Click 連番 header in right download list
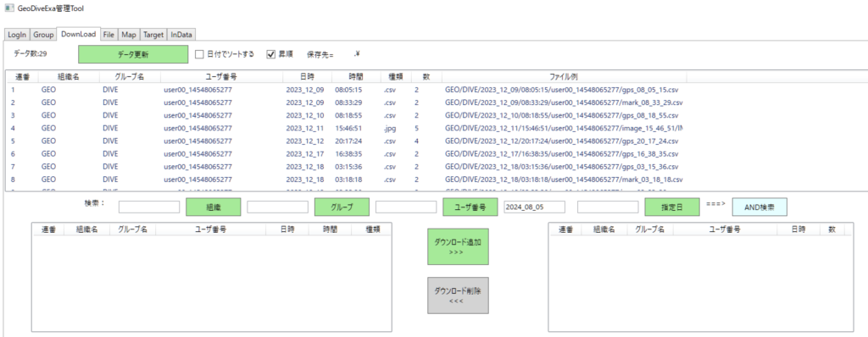Image resolution: width=868 pixels, height=337 pixels. tap(565, 229)
